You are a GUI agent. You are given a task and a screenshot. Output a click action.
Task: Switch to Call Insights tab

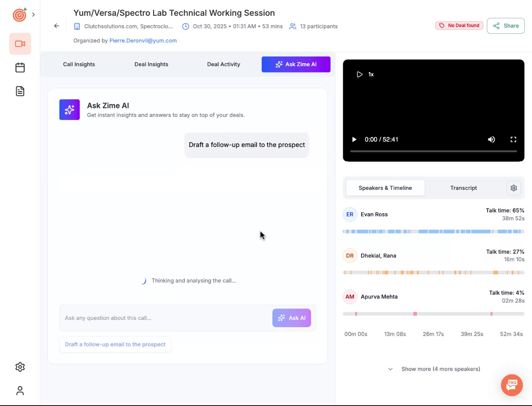pyautogui.click(x=79, y=64)
